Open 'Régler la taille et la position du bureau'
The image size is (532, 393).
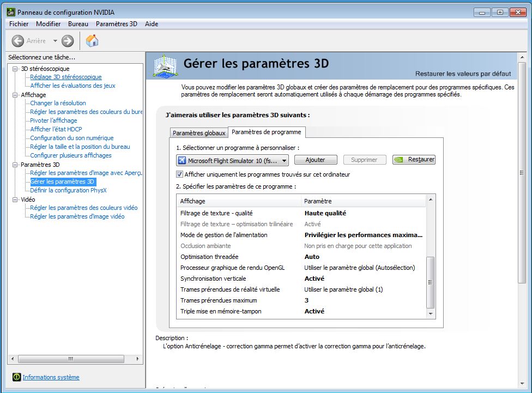(x=80, y=147)
